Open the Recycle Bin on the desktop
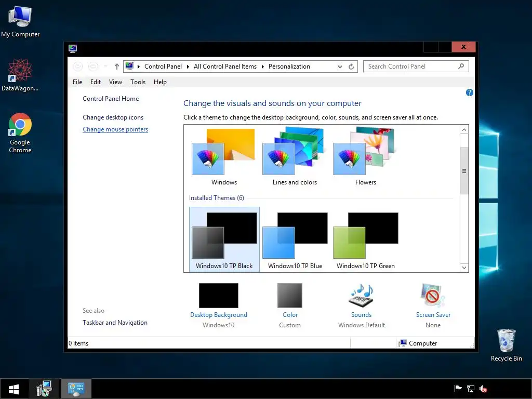This screenshot has width=532, height=399. pyautogui.click(x=506, y=345)
